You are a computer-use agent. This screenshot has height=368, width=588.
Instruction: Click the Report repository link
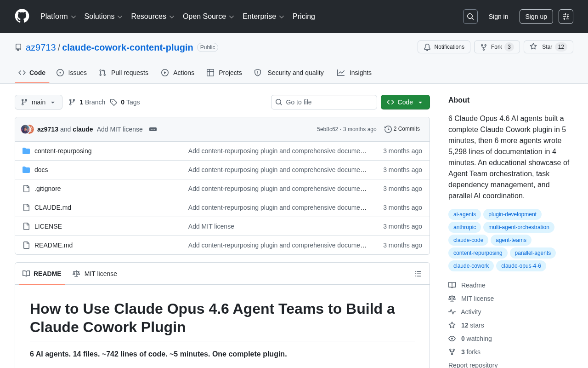473,365
